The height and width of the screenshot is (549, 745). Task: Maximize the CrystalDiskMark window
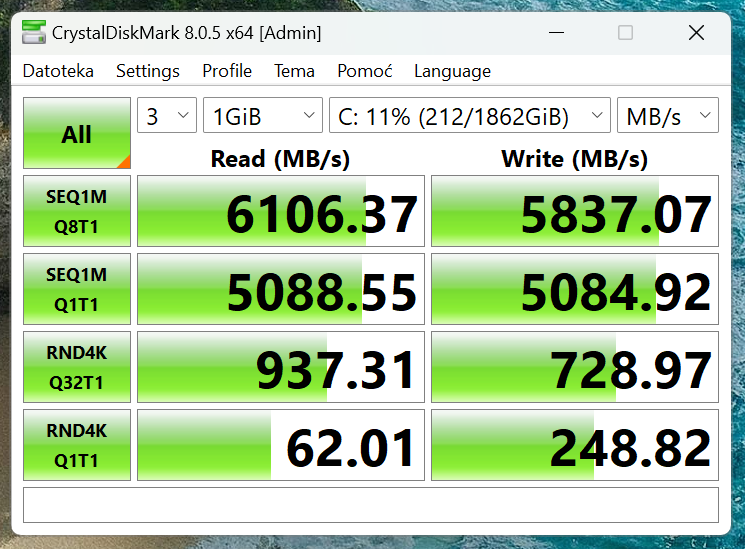[x=625, y=33]
